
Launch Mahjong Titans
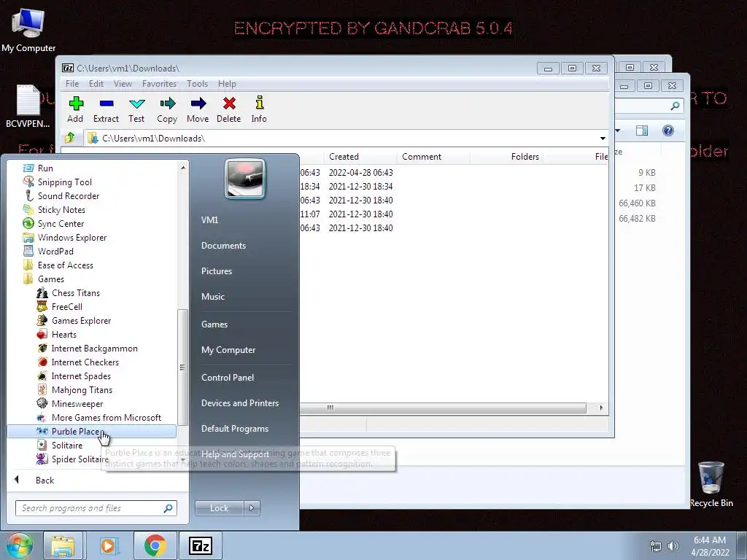pyautogui.click(x=91, y=389)
